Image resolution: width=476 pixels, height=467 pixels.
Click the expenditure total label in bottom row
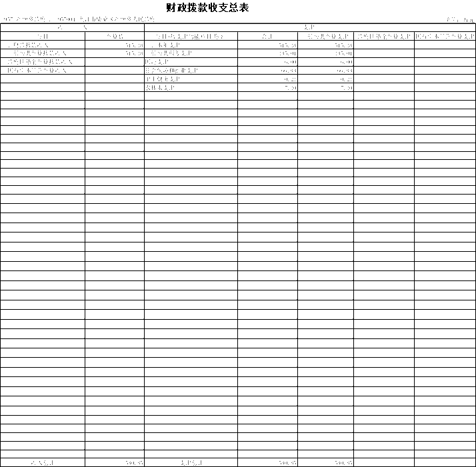point(191,462)
